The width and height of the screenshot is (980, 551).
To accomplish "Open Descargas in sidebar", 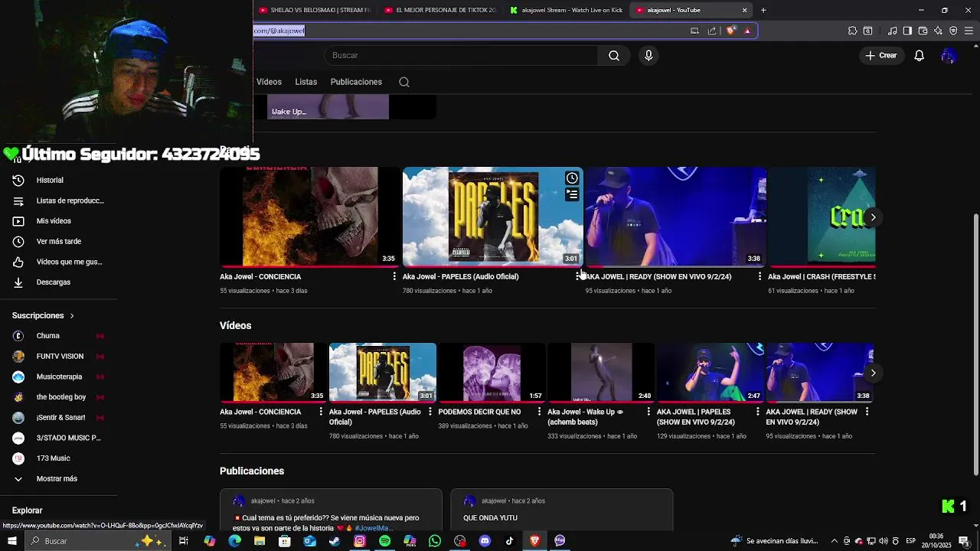I will coord(55,282).
